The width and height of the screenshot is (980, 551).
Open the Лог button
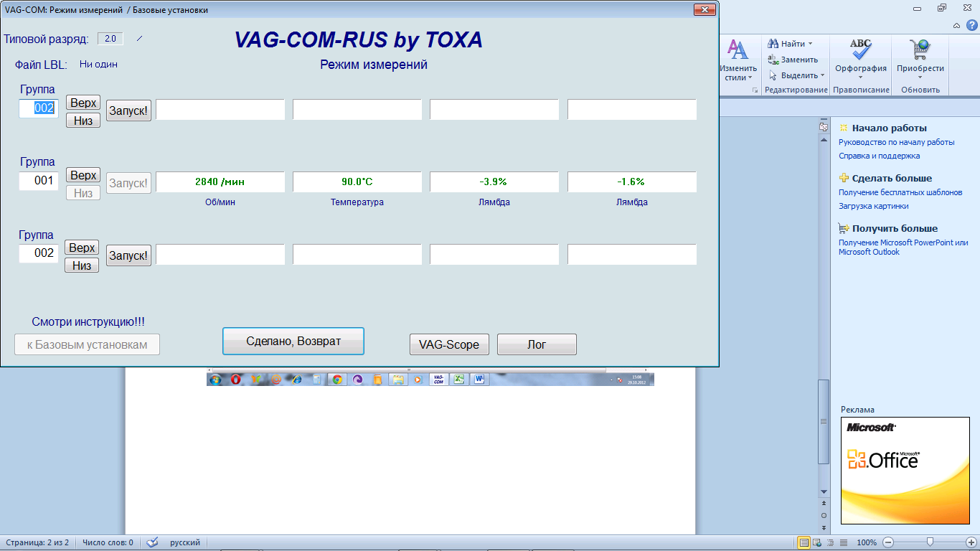tap(537, 344)
